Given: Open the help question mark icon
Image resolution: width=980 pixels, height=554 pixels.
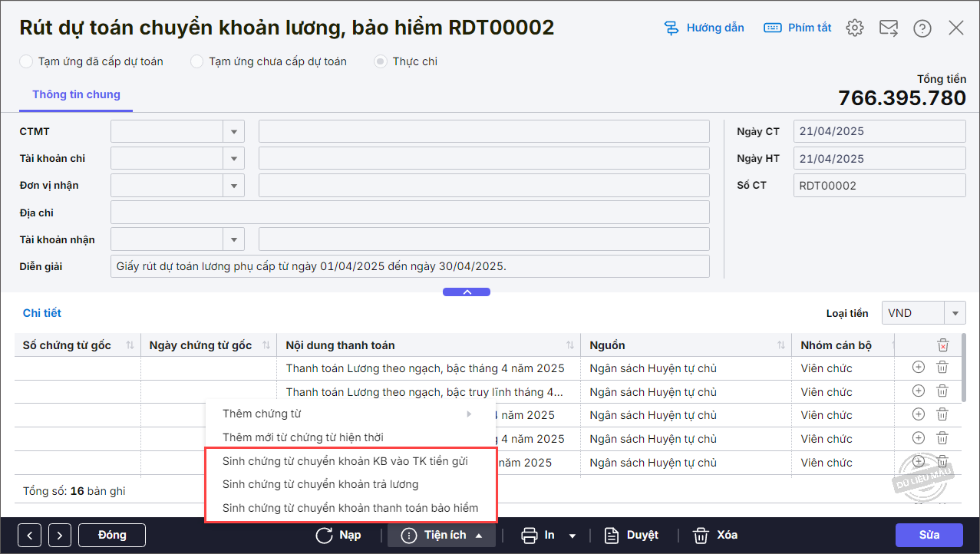Looking at the screenshot, I should pos(922,28).
